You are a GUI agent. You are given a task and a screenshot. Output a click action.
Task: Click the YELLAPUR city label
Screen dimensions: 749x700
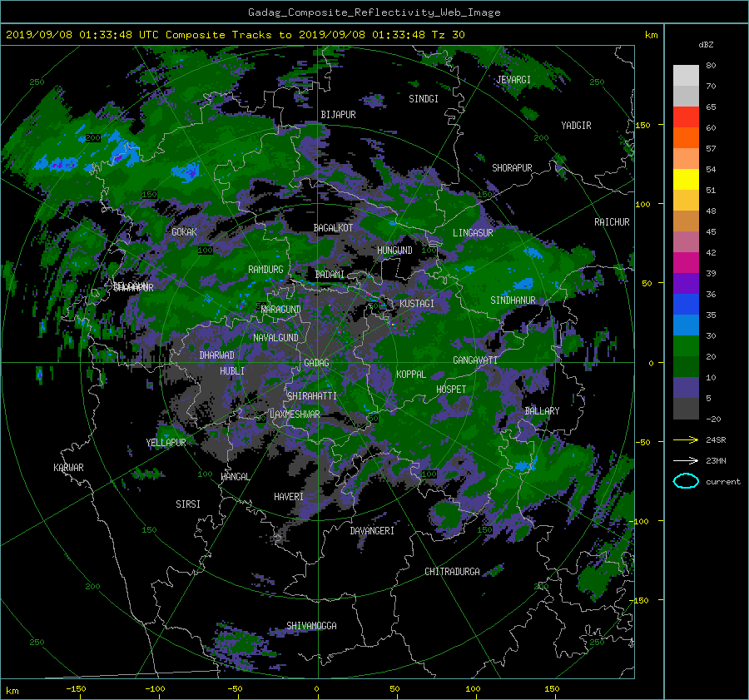[x=166, y=443]
